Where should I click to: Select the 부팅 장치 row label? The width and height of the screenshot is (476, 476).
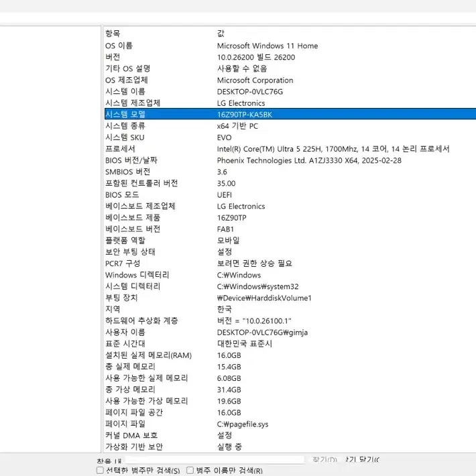point(121,298)
